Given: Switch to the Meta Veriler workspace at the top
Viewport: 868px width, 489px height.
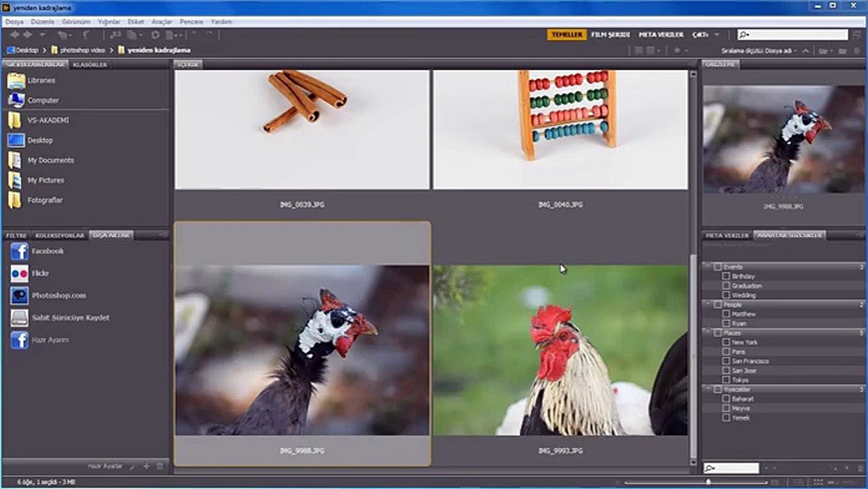Looking at the screenshot, I should coord(661,35).
